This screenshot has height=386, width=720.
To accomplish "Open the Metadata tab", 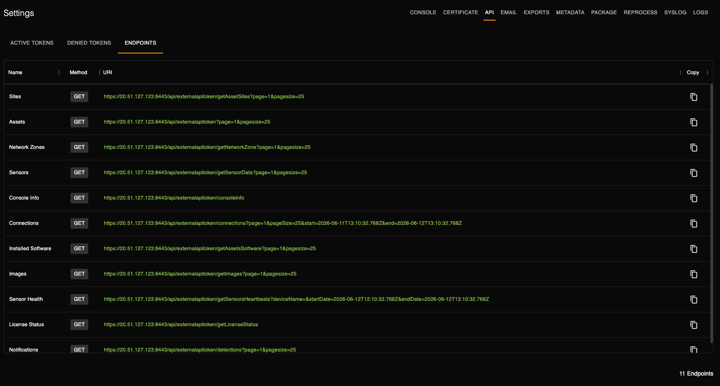I will point(570,12).
